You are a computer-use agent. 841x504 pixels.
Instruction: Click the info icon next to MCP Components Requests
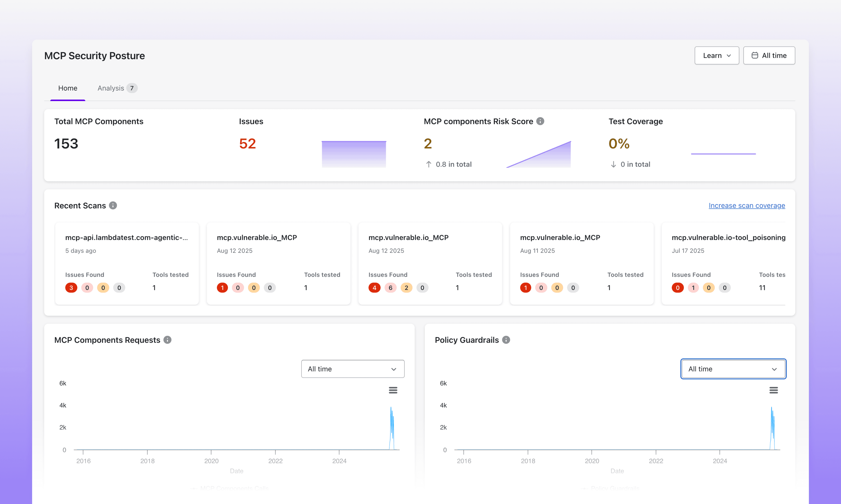[x=167, y=340]
